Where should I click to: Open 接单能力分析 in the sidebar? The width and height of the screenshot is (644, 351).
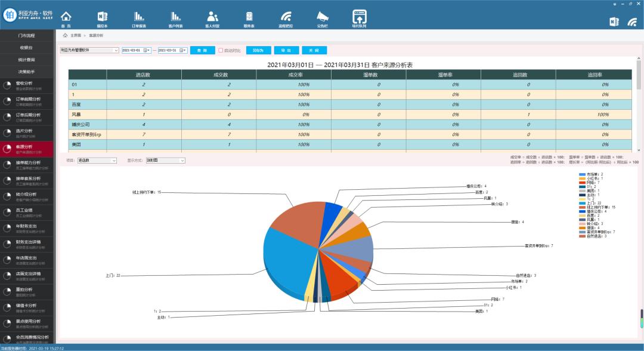[x=27, y=165]
